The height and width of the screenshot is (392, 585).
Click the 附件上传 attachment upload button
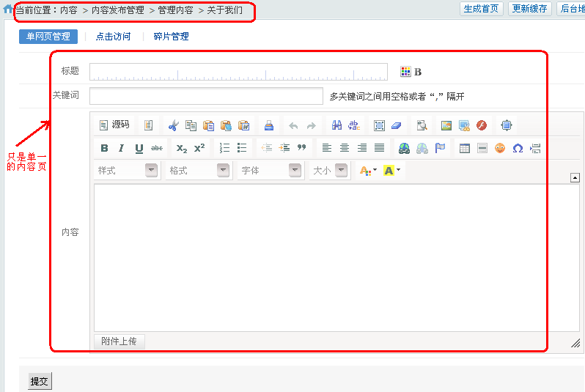pos(119,341)
